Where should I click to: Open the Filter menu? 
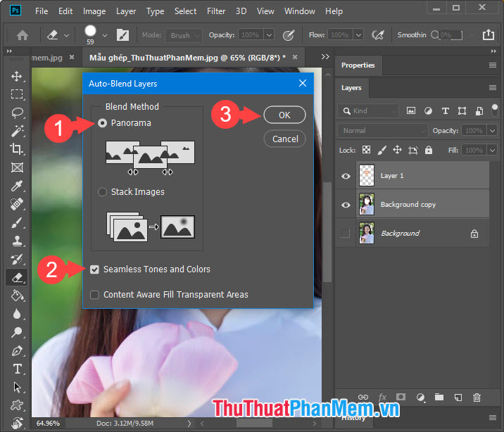coord(216,11)
